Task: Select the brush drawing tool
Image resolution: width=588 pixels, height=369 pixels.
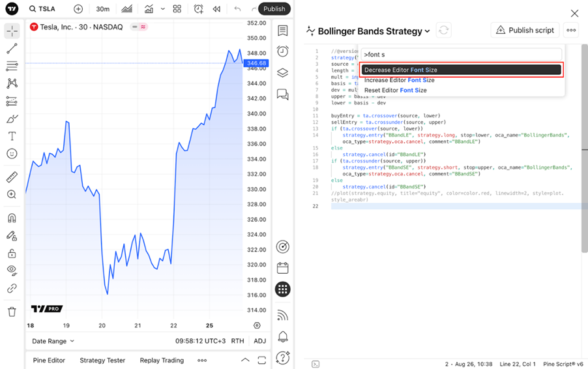Action: 12,119
